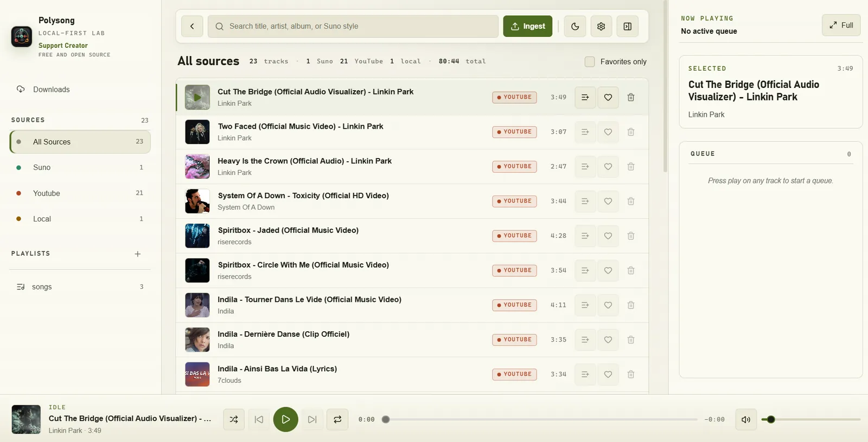Delete Ainsi Bas La Vida track
868x442 pixels.
click(x=631, y=374)
